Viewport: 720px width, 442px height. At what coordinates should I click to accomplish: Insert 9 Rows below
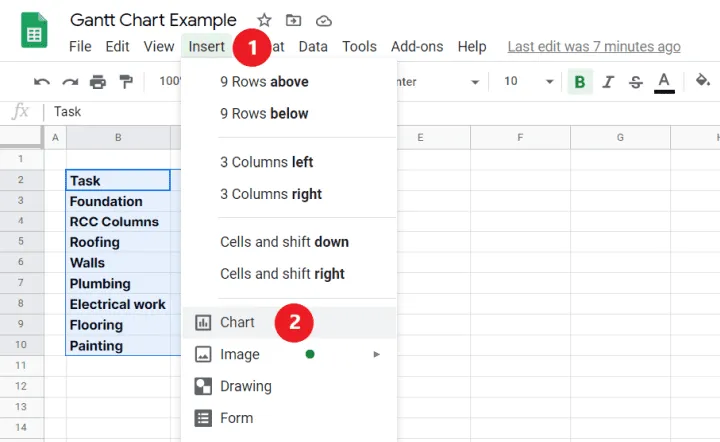(x=289, y=113)
